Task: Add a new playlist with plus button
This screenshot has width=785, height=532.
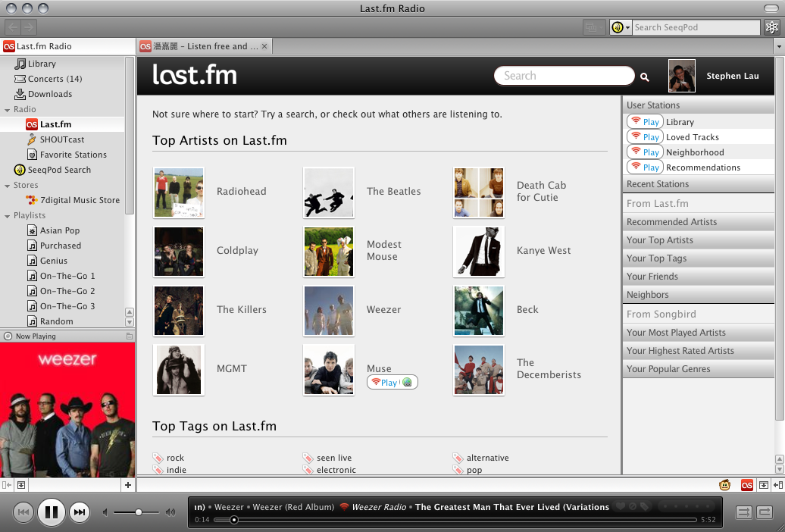Action: coord(128,485)
